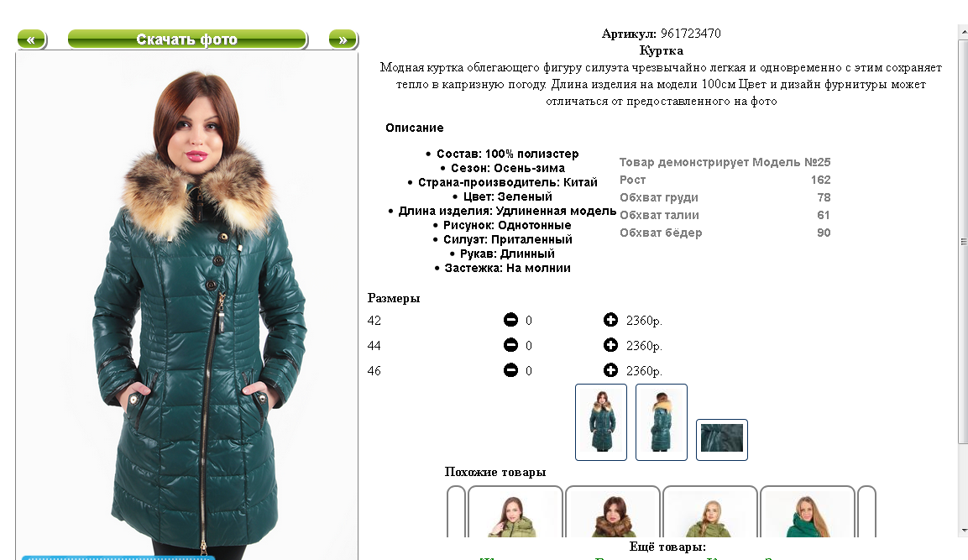Viewport: 968px width, 560px height.
Task: Decrease quantity for size 42
Action: tap(510, 320)
